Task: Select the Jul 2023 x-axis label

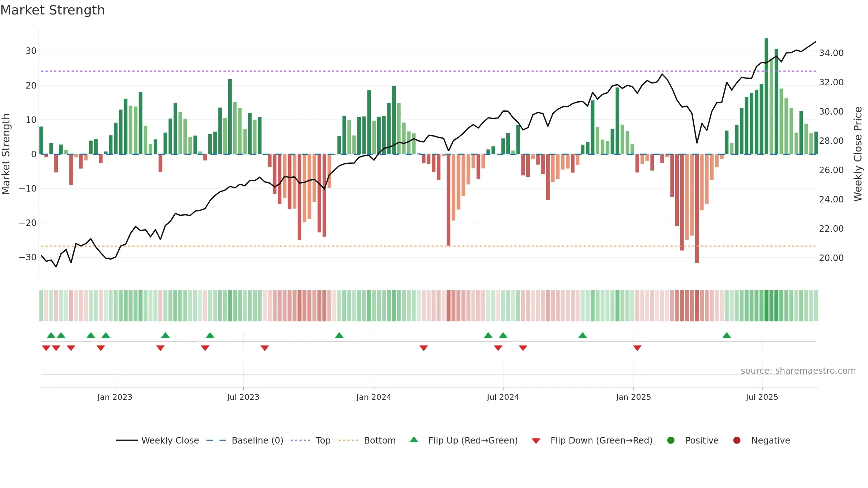Action: coord(243,397)
